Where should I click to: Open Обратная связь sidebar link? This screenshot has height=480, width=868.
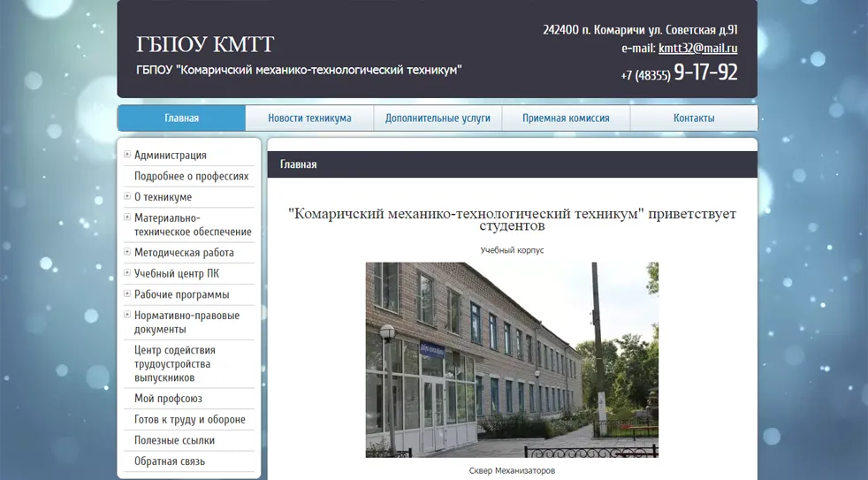pos(170,461)
